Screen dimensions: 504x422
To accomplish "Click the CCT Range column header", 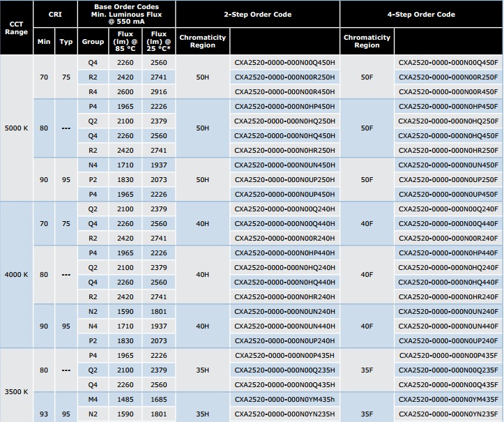I will click(17, 28).
